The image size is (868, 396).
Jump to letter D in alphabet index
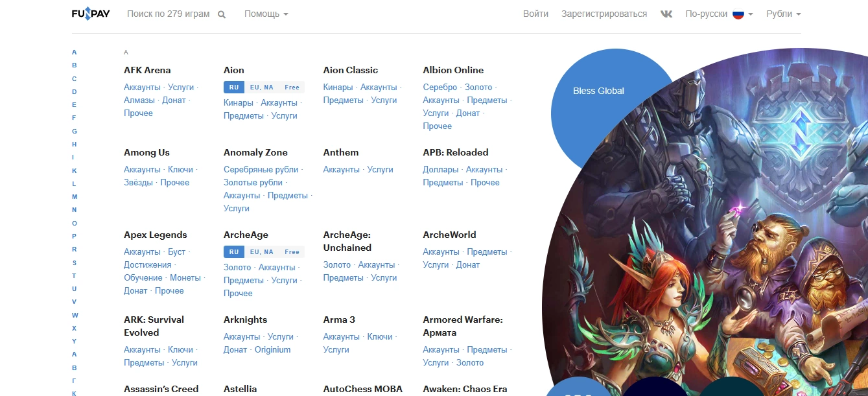75,91
